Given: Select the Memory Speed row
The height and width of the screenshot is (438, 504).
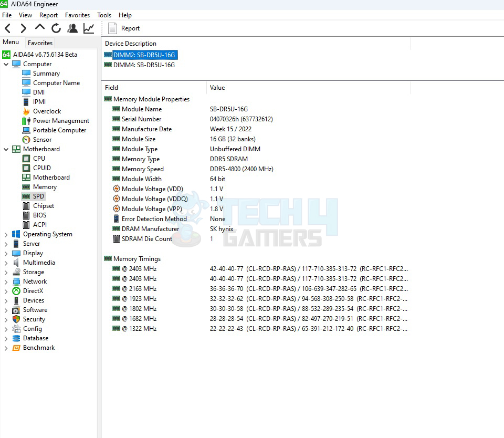Looking at the screenshot, I should pos(256,169).
